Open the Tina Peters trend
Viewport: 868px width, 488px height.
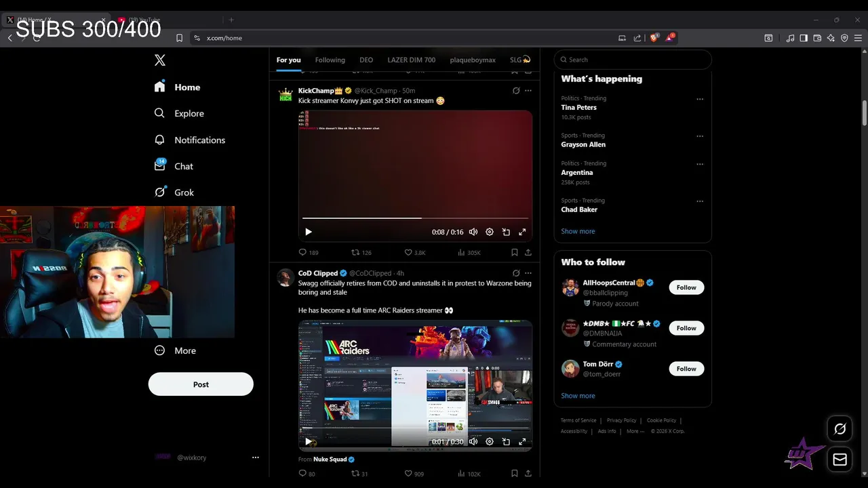click(578, 107)
